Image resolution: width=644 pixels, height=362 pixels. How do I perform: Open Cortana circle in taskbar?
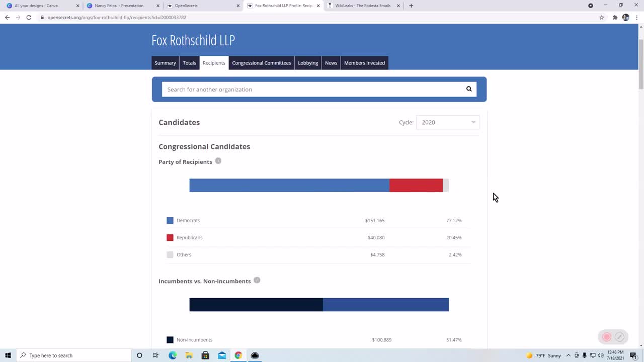click(139, 355)
